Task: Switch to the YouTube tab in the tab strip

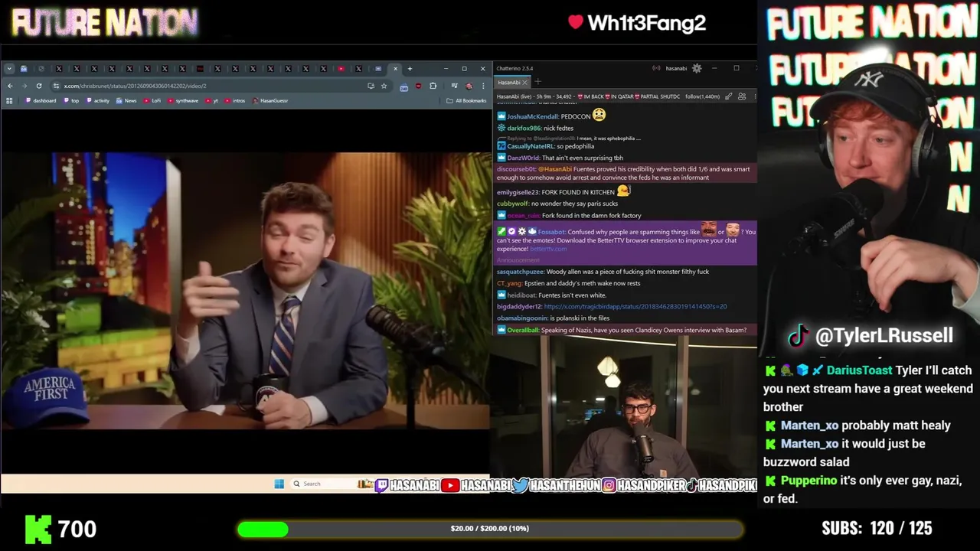Action: (341, 69)
